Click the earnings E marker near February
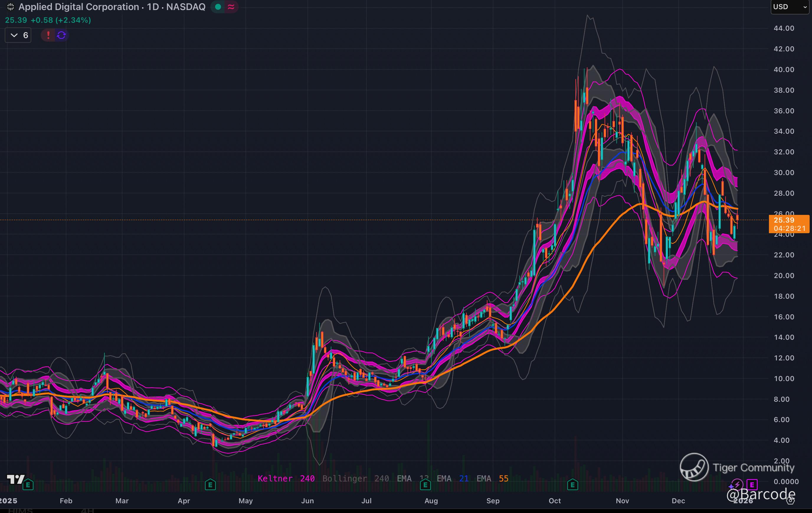Viewport: 812px width, 513px height. point(28,485)
